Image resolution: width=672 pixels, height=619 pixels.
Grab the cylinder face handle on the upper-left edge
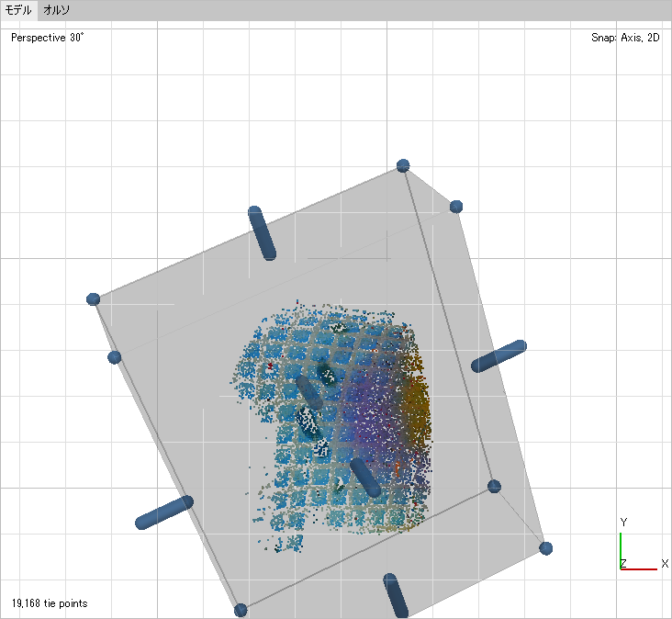[262, 233]
